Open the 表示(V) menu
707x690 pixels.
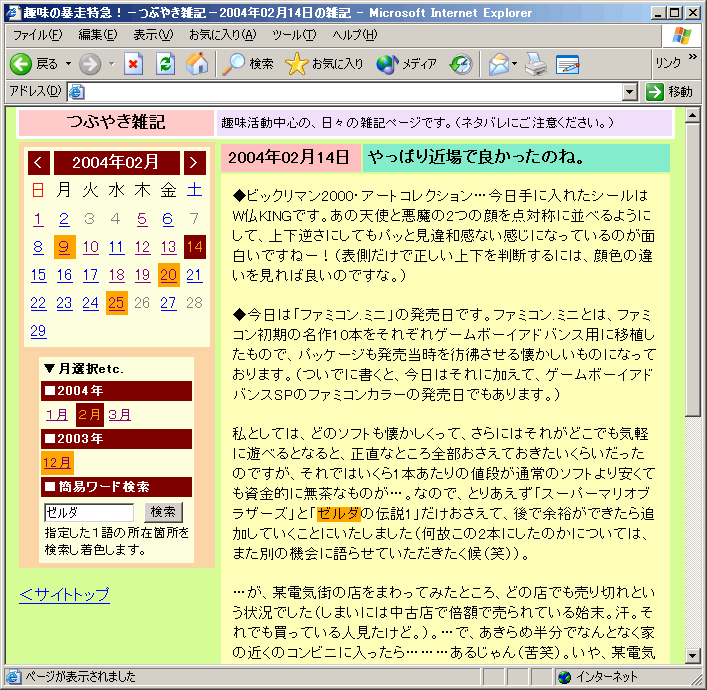[153, 35]
